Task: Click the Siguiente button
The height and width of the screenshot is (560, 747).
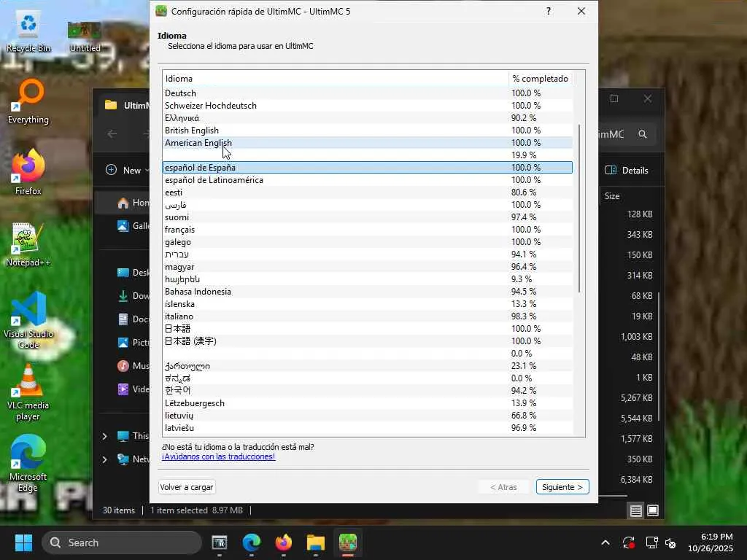Action: click(562, 486)
